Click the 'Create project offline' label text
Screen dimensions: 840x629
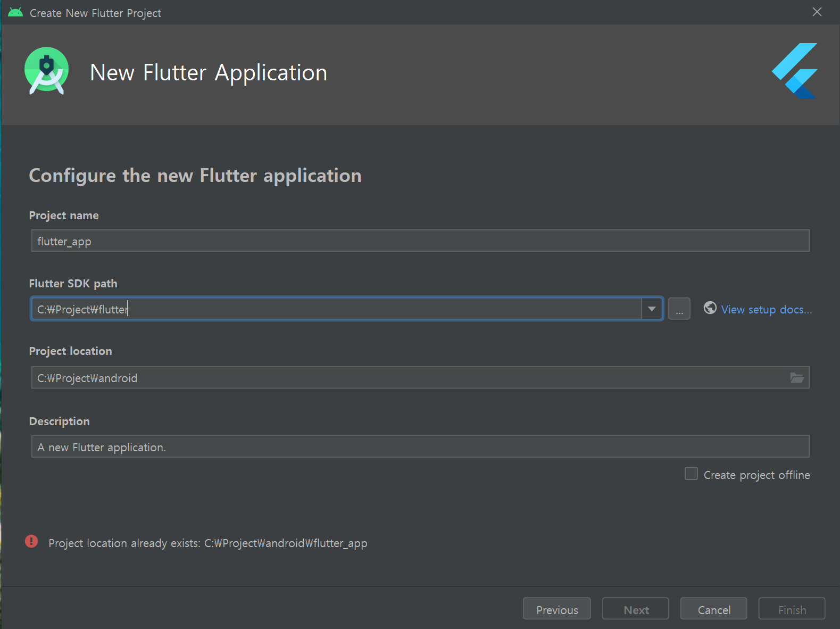pyautogui.click(x=757, y=475)
